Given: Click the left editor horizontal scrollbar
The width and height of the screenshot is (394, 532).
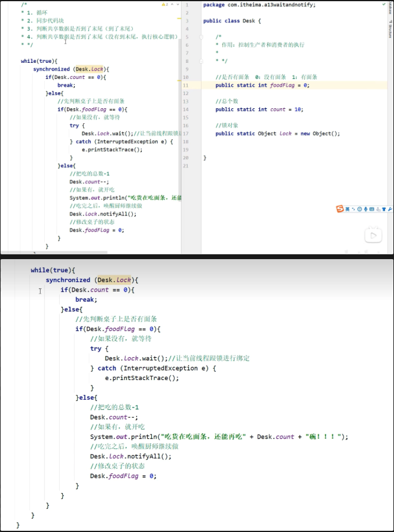Looking at the screenshot, I should 54,253.
